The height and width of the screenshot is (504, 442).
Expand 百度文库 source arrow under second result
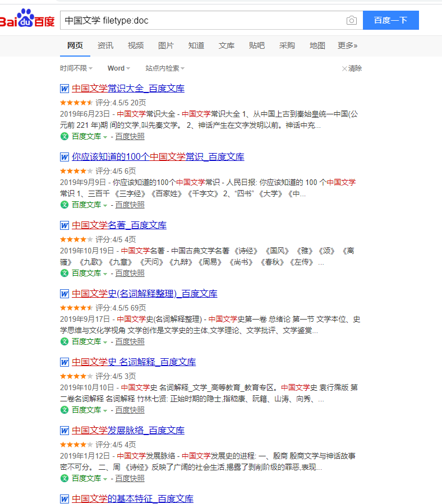105,205
